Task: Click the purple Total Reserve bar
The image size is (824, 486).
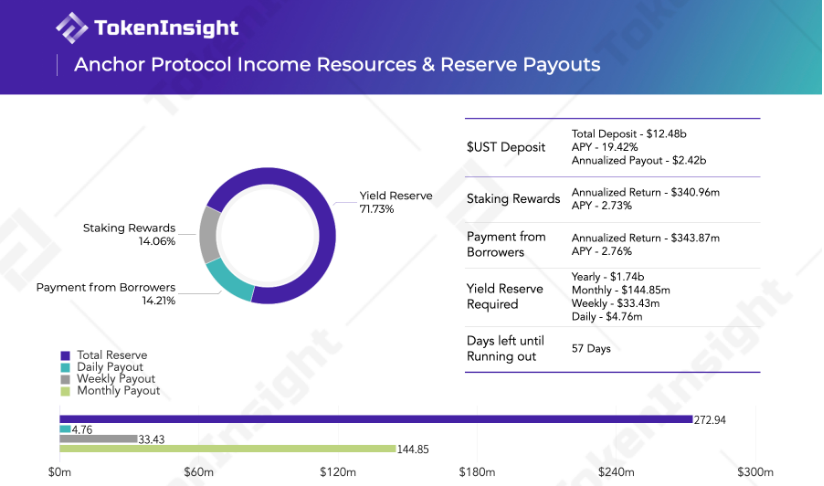Action: (x=376, y=419)
